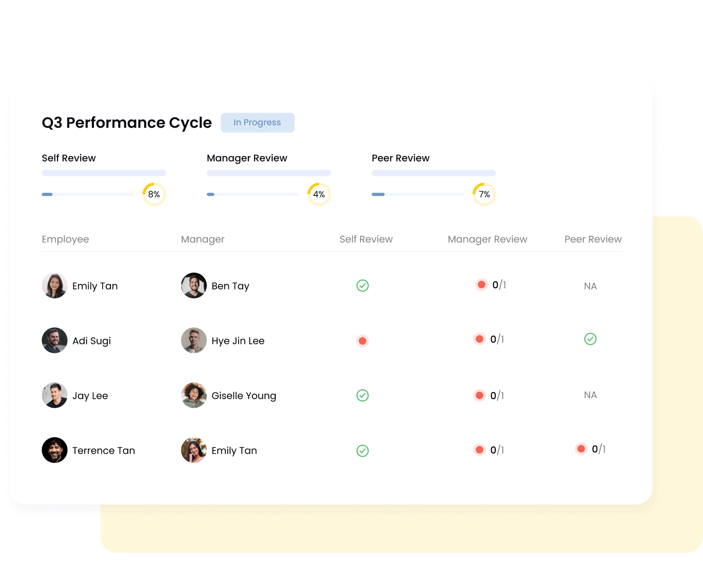
Task: Click Terrence Tan's profile photo
Action: tap(54, 450)
